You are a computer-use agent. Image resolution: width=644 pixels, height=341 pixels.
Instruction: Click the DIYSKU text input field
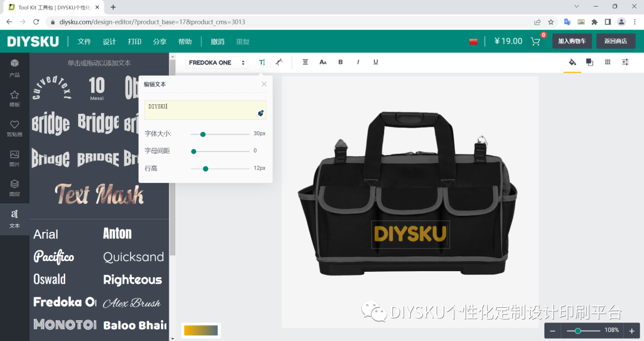tap(205, 110)
